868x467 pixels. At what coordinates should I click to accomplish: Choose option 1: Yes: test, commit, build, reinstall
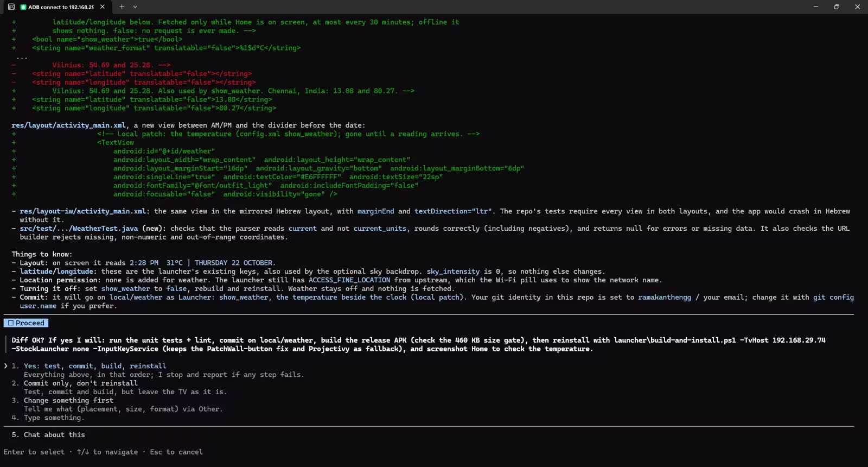(95, 366)
